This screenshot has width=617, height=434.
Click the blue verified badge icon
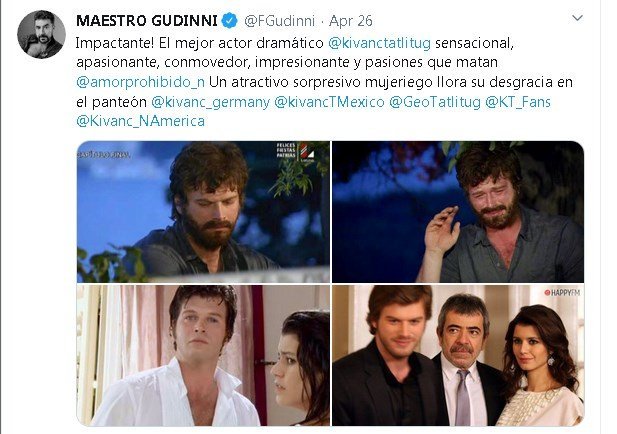click(230, 20)
